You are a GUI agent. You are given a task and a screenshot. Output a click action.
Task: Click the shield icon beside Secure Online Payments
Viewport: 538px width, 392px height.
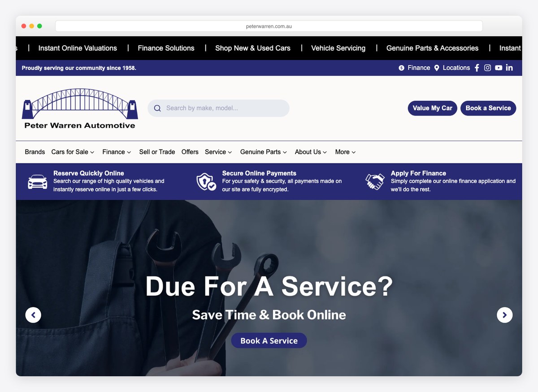pyautogui.click(x=206, y=181)
